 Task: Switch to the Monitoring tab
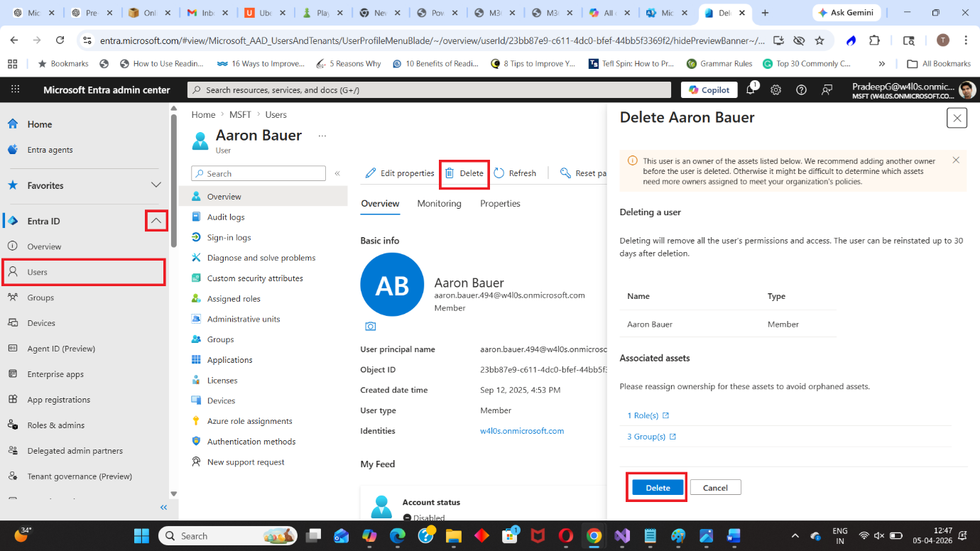tap(439, 204)
